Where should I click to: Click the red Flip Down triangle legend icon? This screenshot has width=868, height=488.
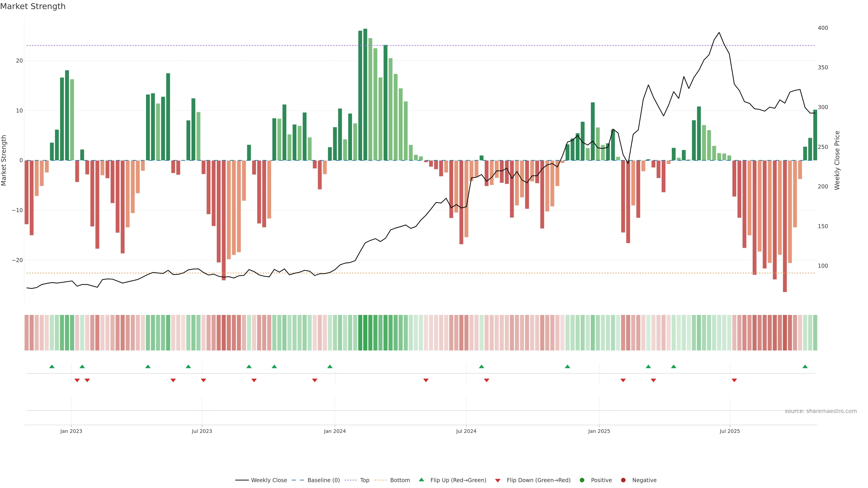coord(498,480)
